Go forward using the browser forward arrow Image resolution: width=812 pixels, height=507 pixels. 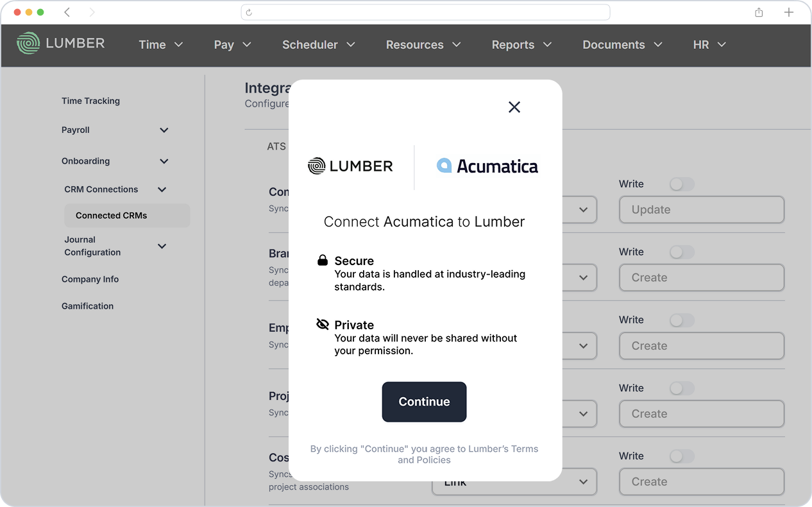[x=92, y=12]
